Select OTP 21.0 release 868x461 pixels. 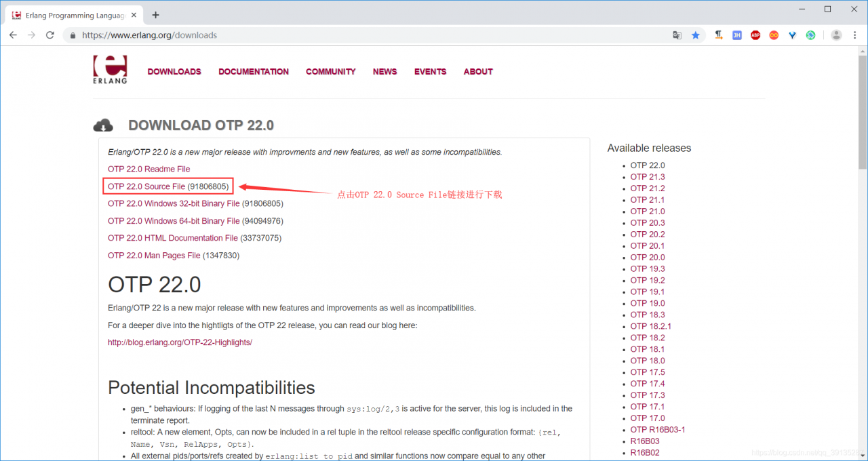648,212
